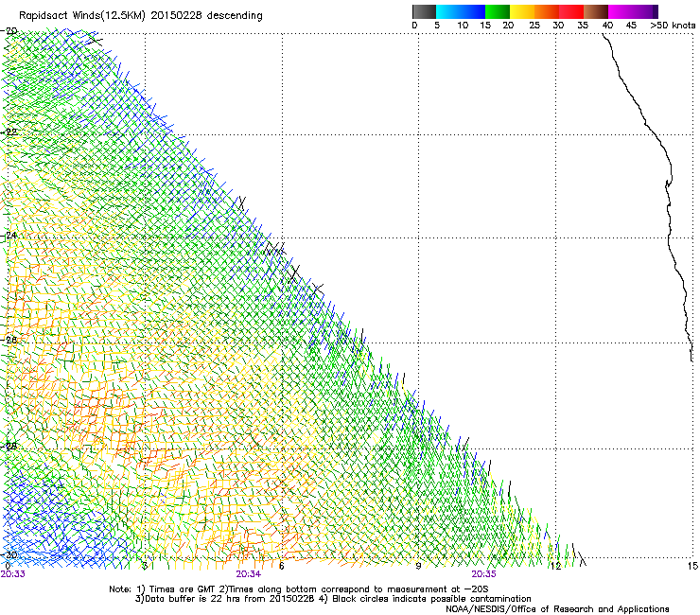Click the '40' label under the color bar
The image size is (700, 615).
click(x=607, y=26)
